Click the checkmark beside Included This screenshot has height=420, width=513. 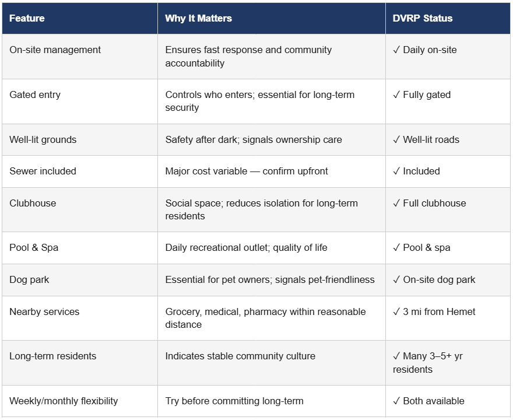tap(396, 171)
